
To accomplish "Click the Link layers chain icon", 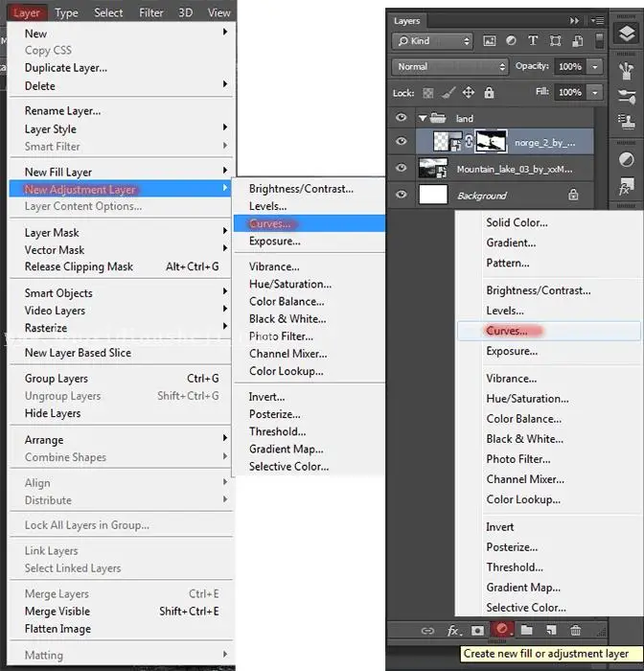I will point(427,631).
